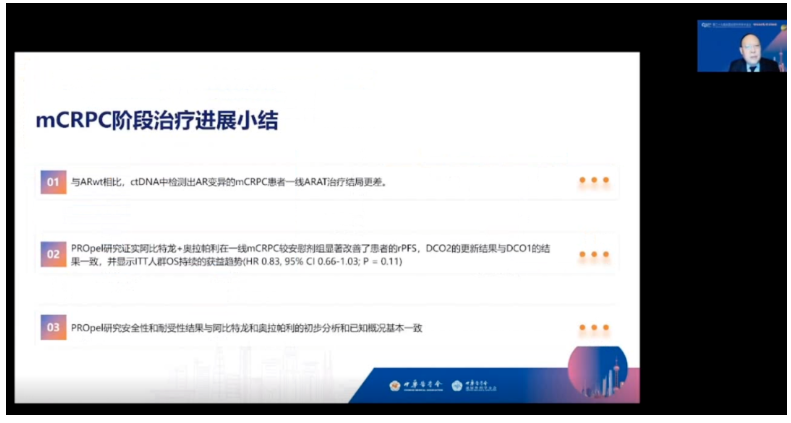Click the first orange dot in row 01
This screenshot has width=791, height=423.
(x=581, y=182)
